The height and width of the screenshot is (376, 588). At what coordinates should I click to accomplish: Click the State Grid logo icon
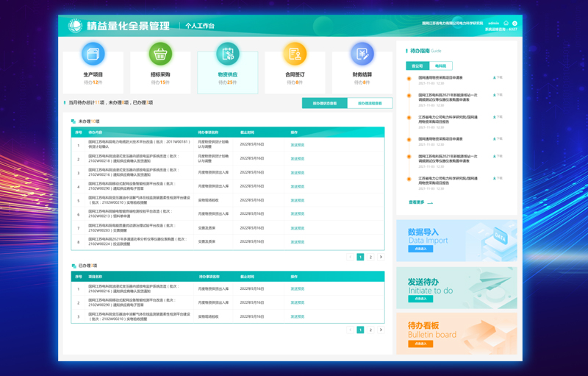(x=75, y=26)
